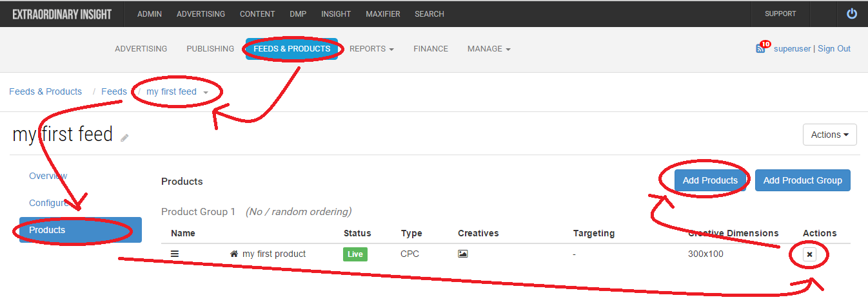The width and height of the screenshot is (868, 302).
Task: Click the my first feed page title
Action: [63, 134]
